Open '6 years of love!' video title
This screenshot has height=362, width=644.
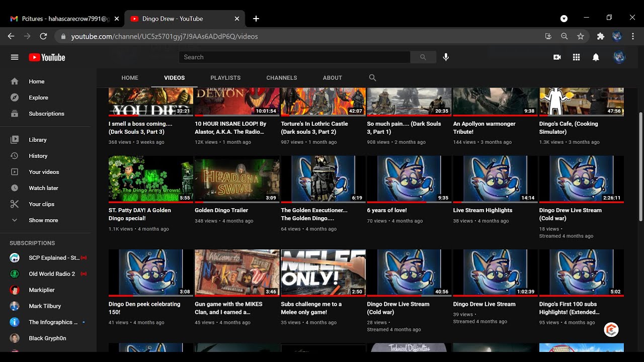tap(387, 211)
